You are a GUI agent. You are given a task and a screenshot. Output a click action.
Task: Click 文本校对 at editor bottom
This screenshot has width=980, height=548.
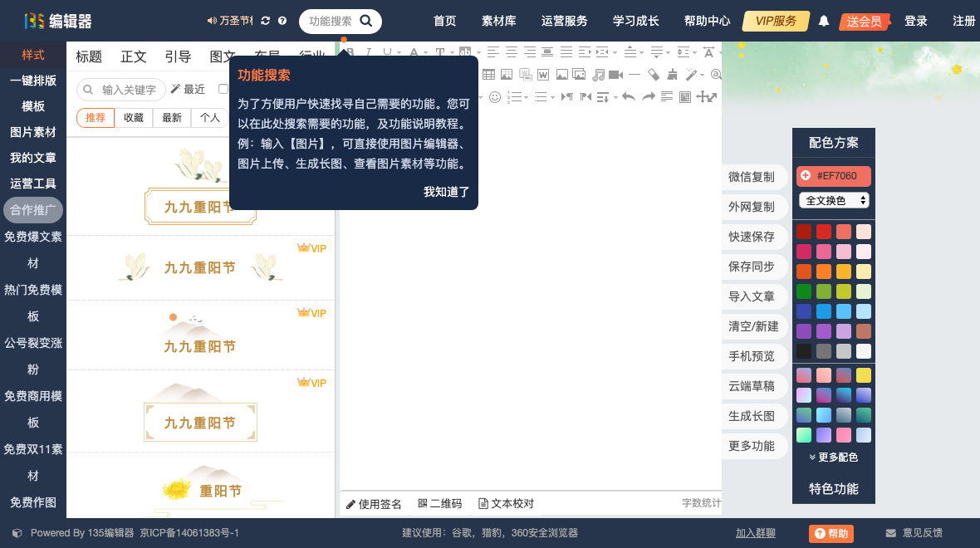pos(507,504)
